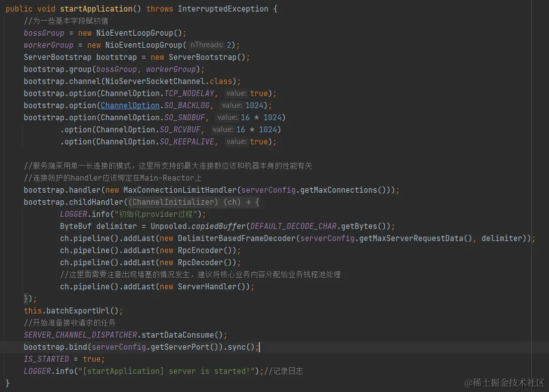This screenshot has width=549, height=392.
Task: Click the DEFAULT_DECODE_CHAR constant
Action: (294, 226)
